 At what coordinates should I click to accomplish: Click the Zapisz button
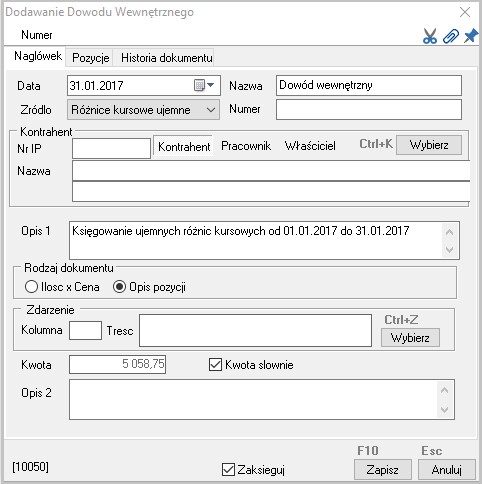(x=383, y=470)
